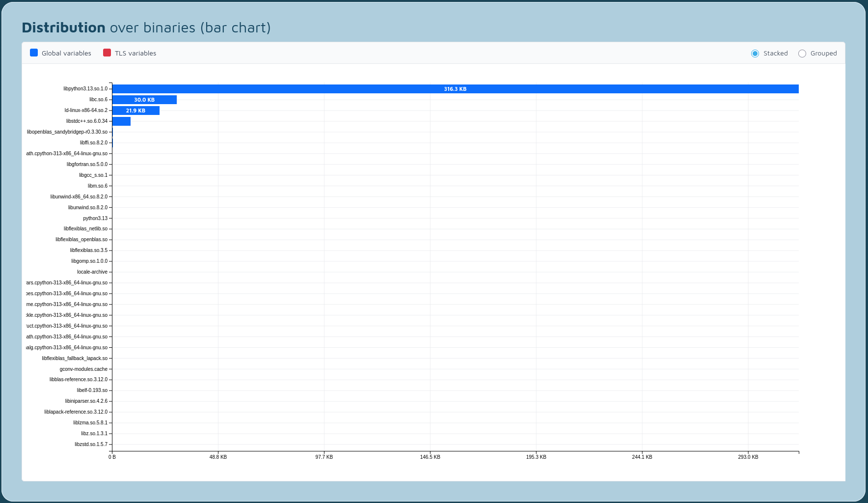Click the python3.13 axis label
The height and width of the screenshot is (503, 868).
click(x=95, y=219)
